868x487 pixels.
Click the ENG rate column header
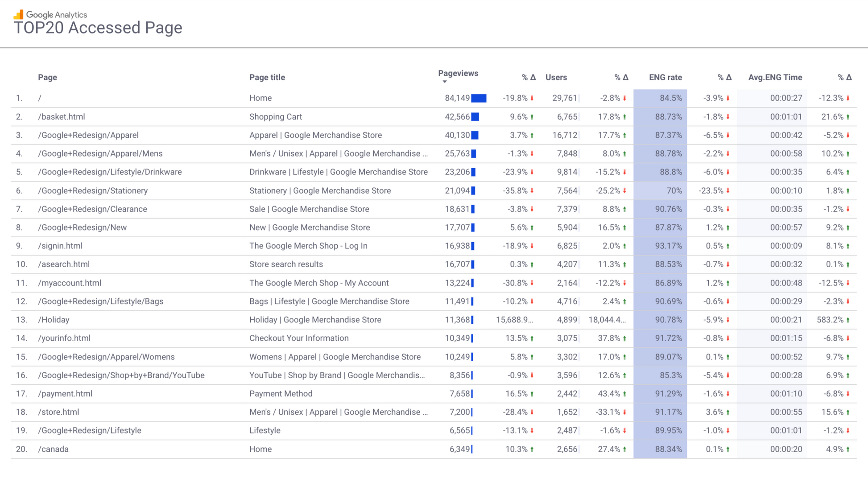click(x=665, y=77)
